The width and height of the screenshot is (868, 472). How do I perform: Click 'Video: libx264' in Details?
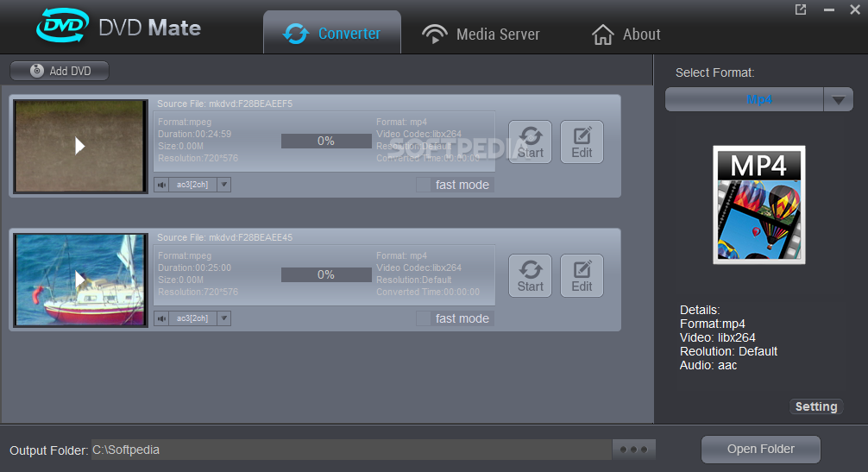pyautogui.click(x=717, y=337)
